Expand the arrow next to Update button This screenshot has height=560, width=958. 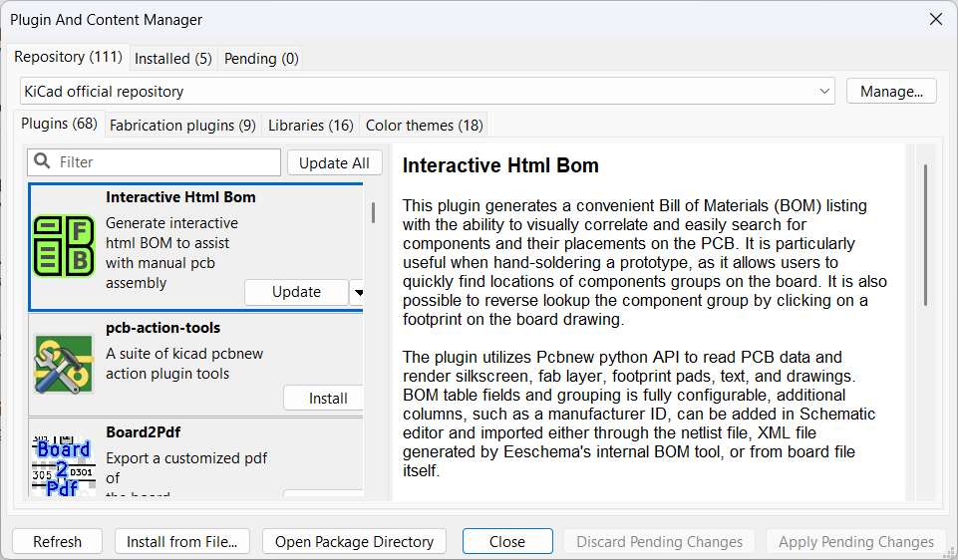(358, 293)
